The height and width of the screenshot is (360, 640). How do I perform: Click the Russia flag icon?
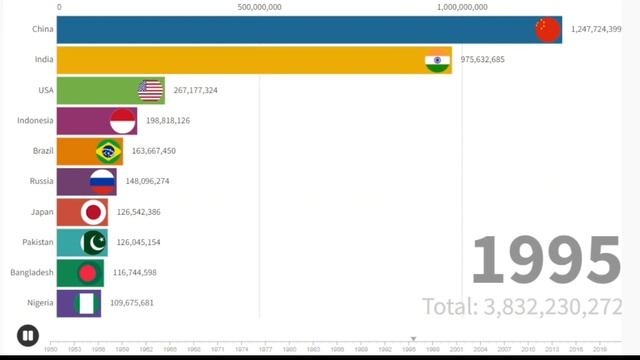click(102, 182)
